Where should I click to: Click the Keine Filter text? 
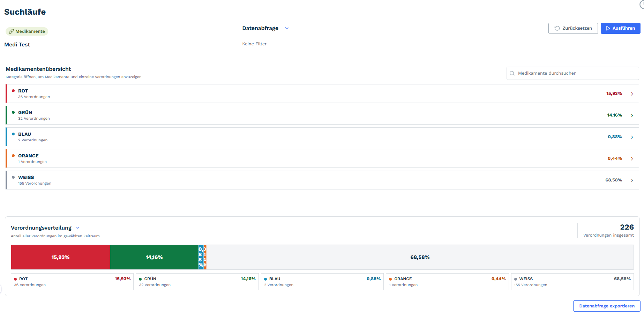click(254, 44)
